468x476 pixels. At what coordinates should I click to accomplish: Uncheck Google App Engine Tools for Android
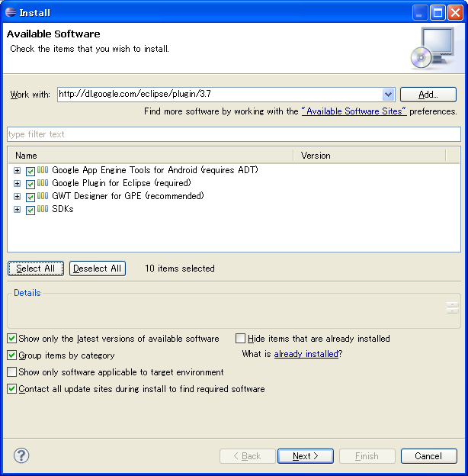30,171
